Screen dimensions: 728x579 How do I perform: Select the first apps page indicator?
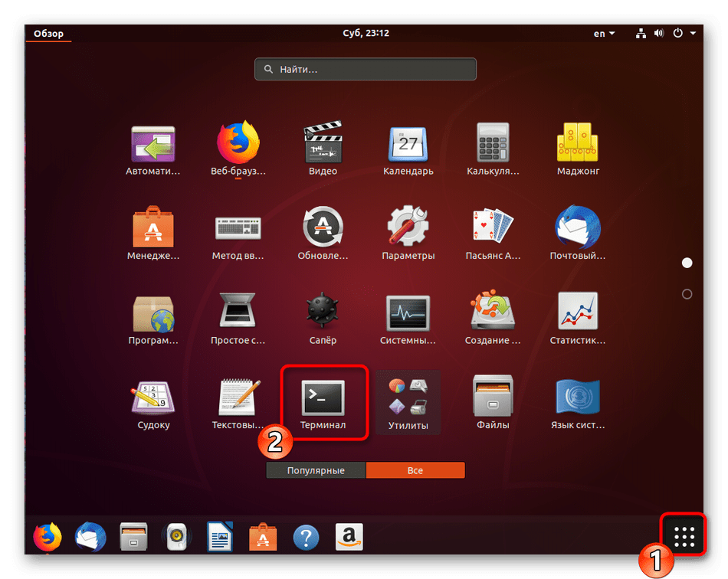point(687,263)
